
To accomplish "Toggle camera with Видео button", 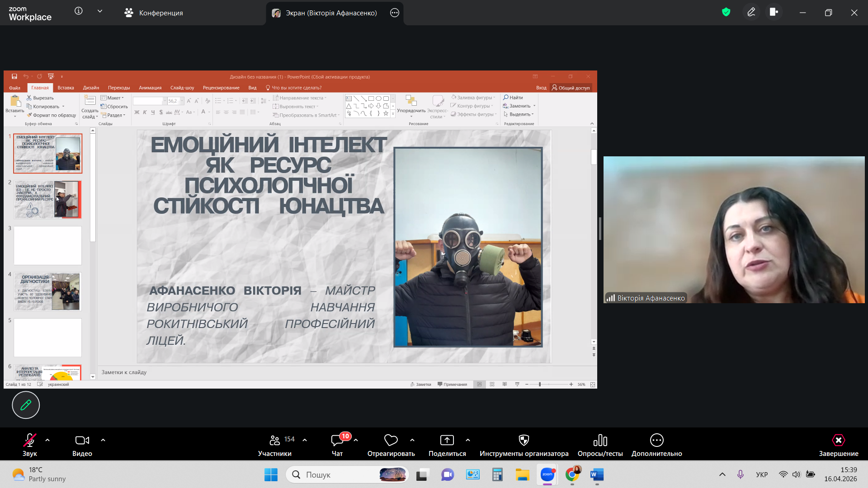I will [82, 445].
